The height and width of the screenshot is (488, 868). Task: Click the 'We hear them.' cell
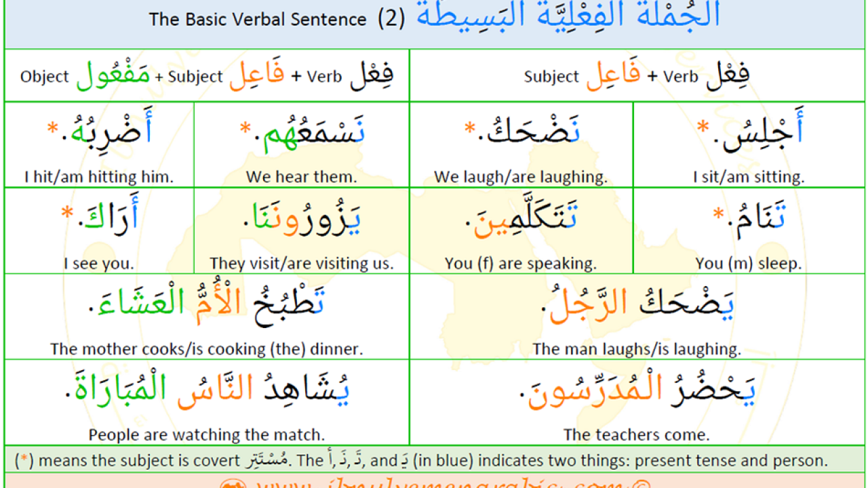point(302,145)
